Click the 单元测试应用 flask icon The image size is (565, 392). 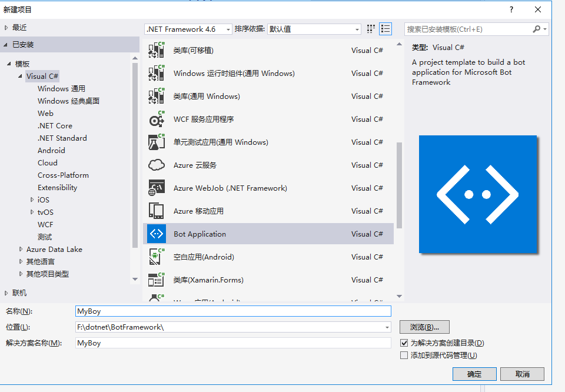point(157,142)
